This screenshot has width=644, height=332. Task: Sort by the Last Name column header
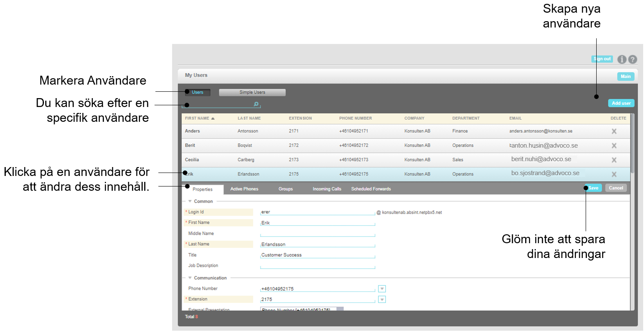pos(249,118)
